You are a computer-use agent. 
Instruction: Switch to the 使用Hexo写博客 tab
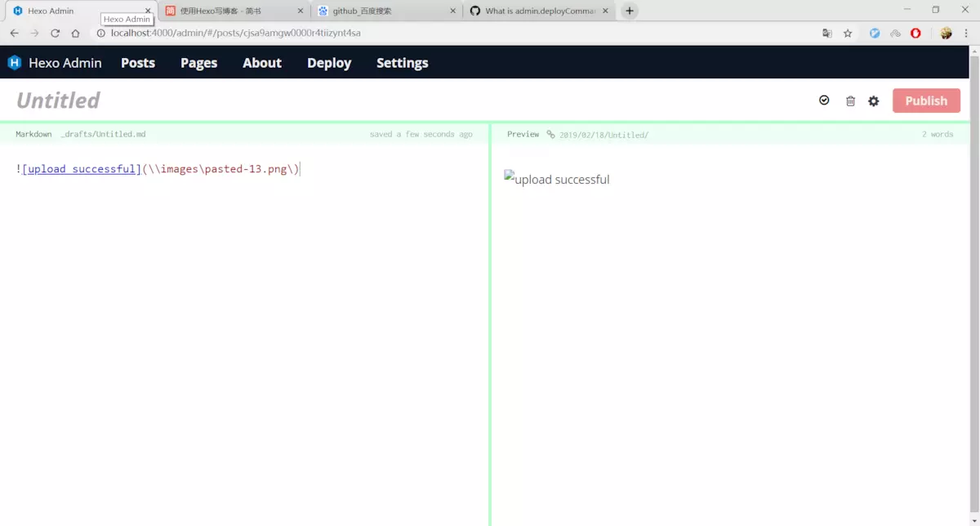[233, 11]
